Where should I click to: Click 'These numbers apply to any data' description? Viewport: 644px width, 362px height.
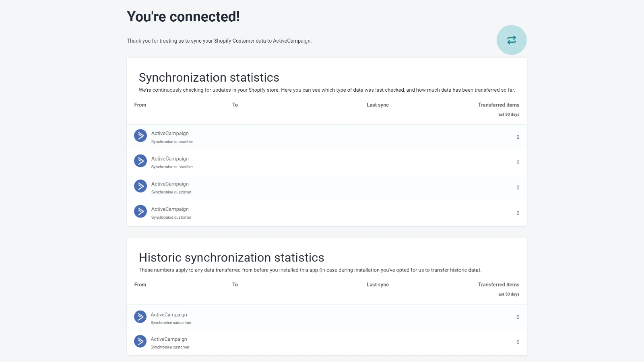point(310,270)
